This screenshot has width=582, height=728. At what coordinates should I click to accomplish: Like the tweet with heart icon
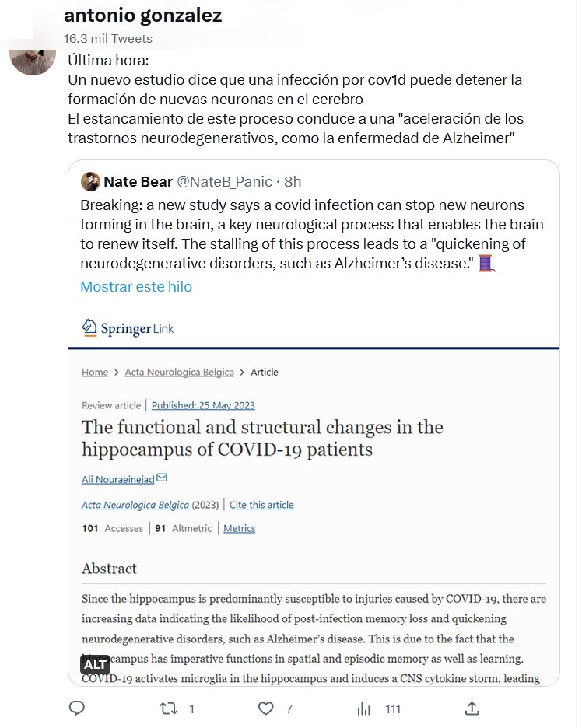click(266, 709)
